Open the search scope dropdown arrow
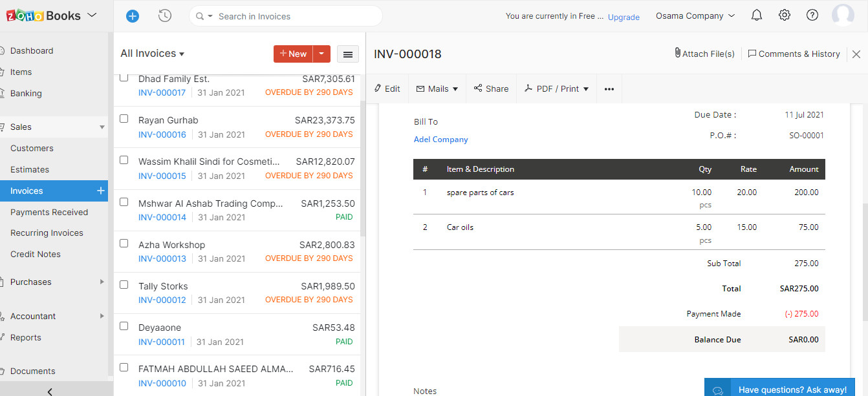This screenshot has width=868, height=396. coord(211,16)
